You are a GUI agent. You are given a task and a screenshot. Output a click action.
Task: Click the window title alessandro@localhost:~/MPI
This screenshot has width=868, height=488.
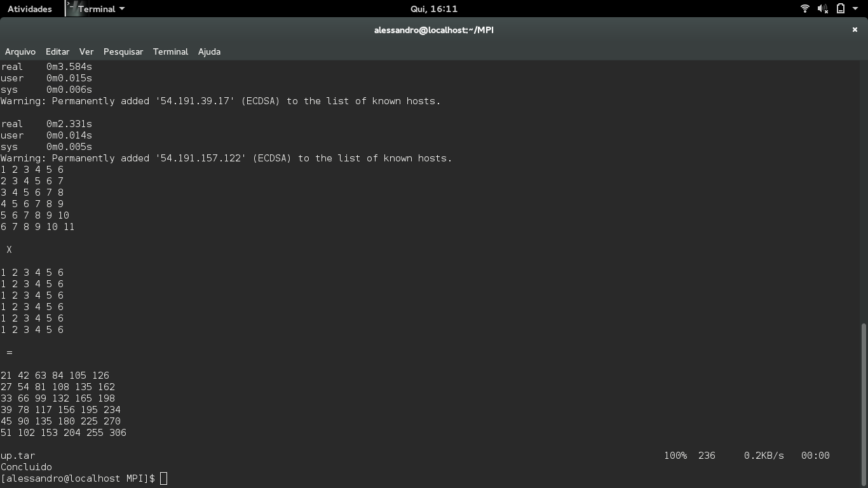pyautogui.click(x=434, y=30)
